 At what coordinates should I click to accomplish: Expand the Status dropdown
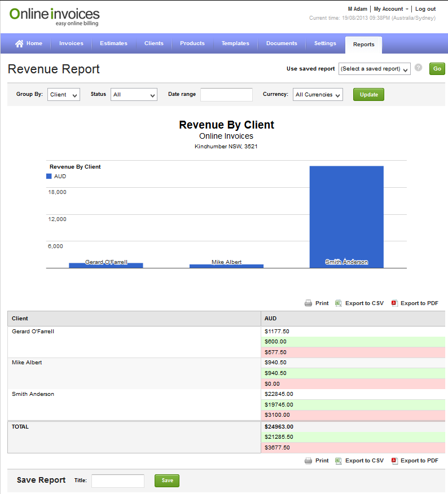point(134,95)
